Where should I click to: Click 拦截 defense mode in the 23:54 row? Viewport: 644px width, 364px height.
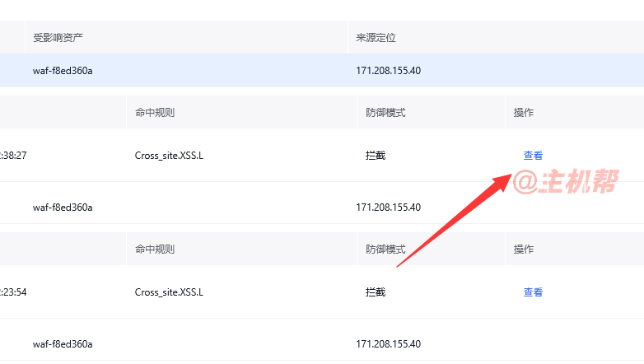pos(376,292)
